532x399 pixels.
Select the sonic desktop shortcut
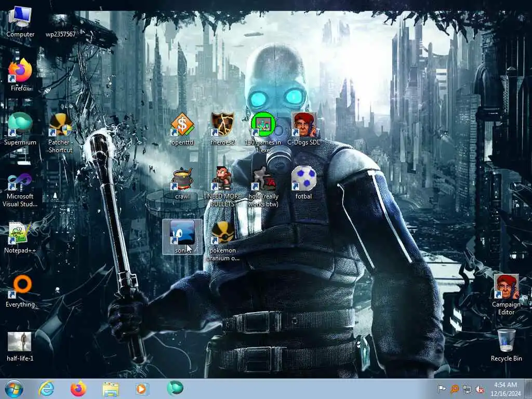click(x=182, y=237)
